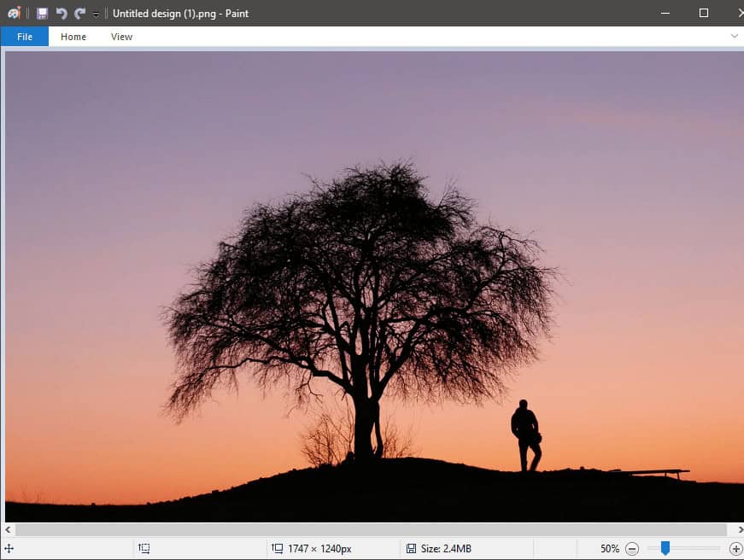This screenshot has width=744, height=560.
Task: Switch to the View tab
Action: [x=121, y=36]
